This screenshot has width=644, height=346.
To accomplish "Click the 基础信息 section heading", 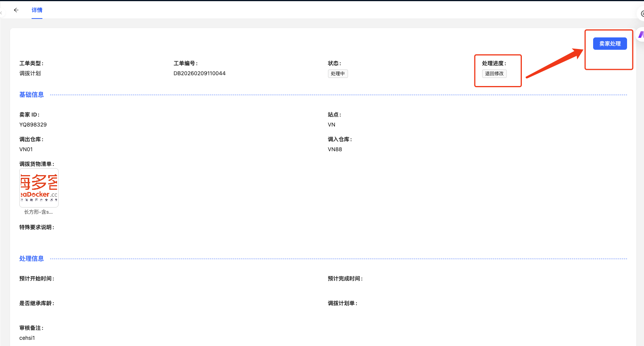I will point(32,95).
